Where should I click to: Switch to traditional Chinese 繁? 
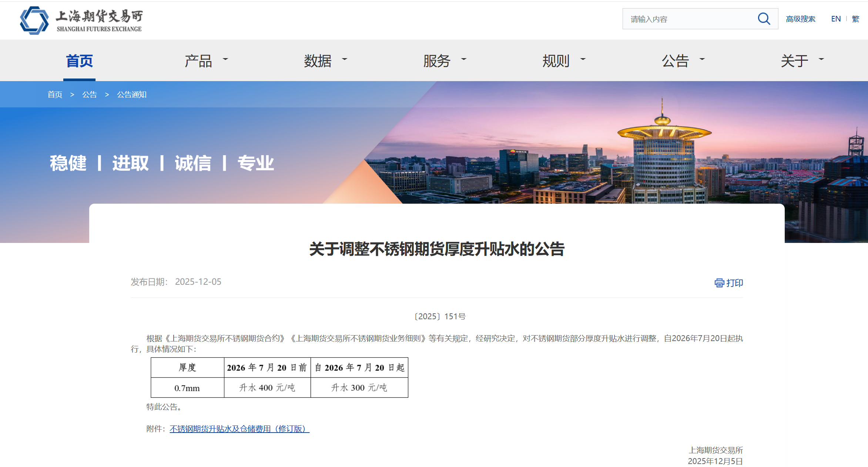pos(855,19)
